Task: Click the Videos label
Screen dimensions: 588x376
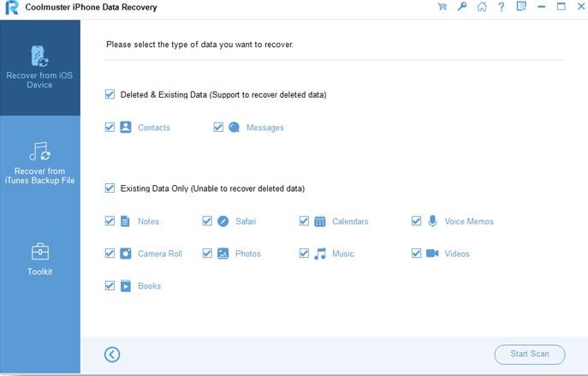Action: [457, 254]
